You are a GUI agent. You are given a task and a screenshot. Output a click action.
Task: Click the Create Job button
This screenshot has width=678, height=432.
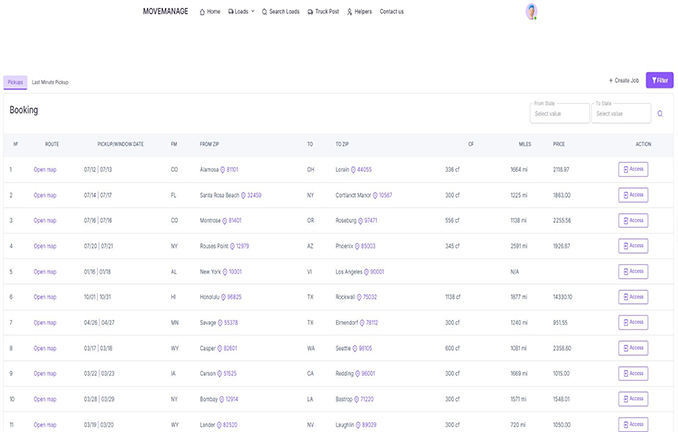(x=624, y=80)
